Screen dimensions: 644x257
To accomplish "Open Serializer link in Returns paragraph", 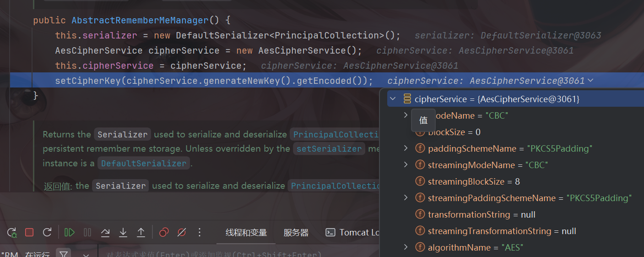I will pyautogui.click(x=122, y=134).
